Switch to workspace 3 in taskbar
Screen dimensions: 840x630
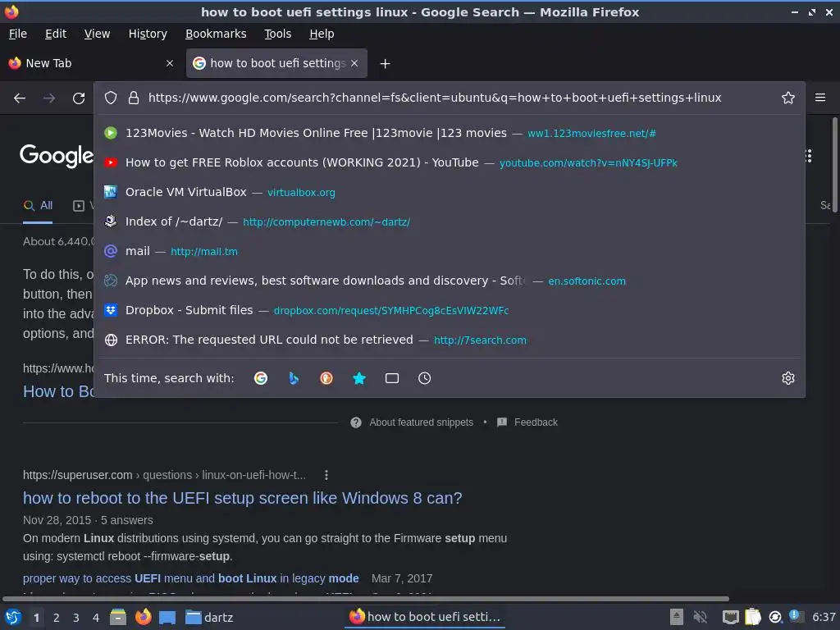tap(76, 618)
